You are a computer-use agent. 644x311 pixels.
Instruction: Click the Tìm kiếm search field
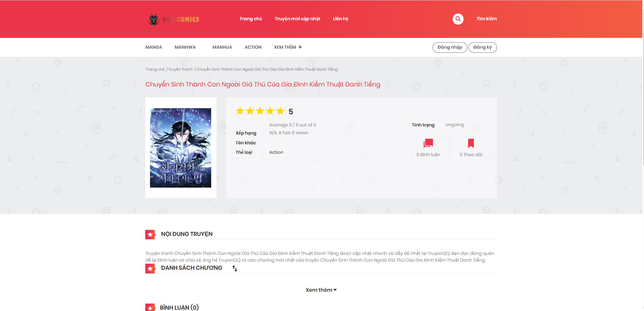point(486,19)
